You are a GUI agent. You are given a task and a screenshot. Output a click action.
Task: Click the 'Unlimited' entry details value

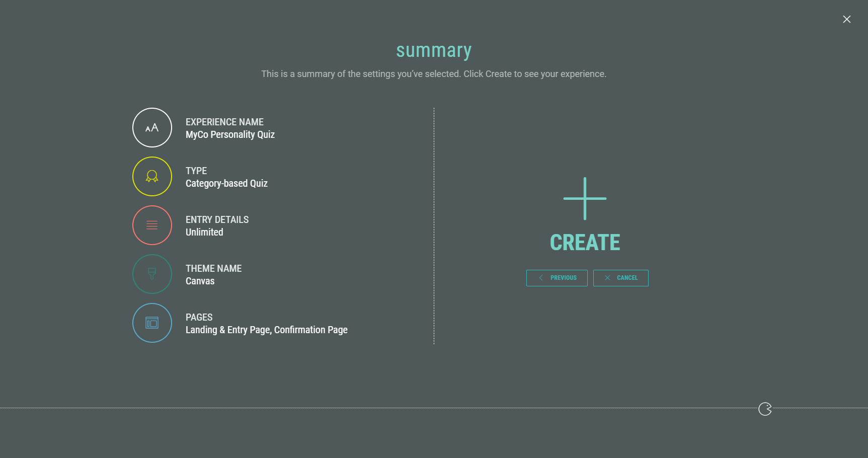click(204, 233)
